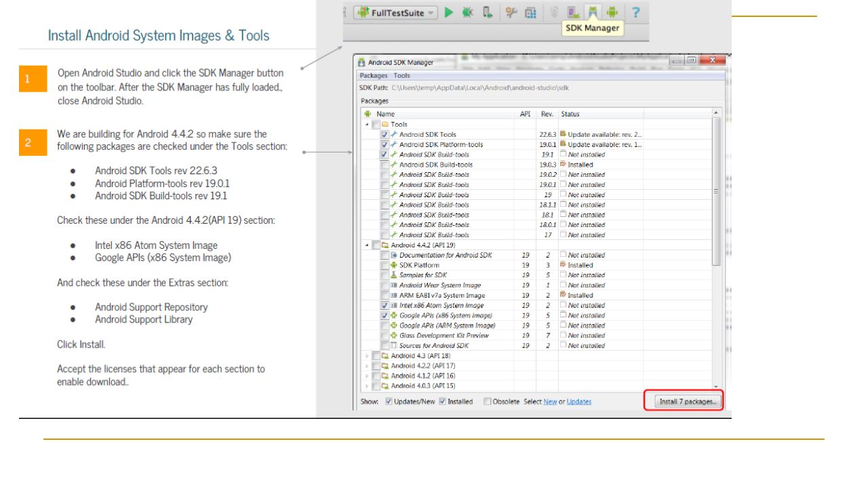Image resolution: width=868 pixels, height=488 pixels.
Task: Select New packages link
Action: (x=550, y=402)
